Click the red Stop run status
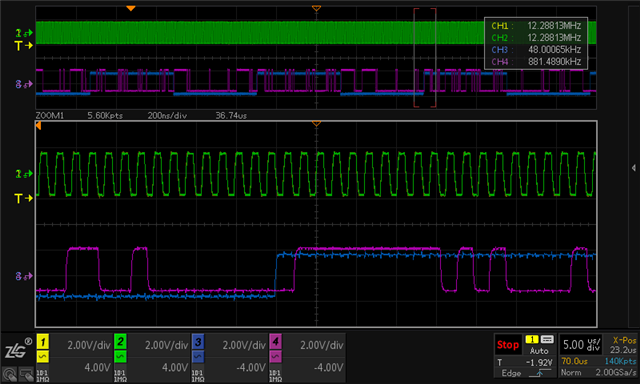This screenshot has width=640, height=384. click(508, 345)
